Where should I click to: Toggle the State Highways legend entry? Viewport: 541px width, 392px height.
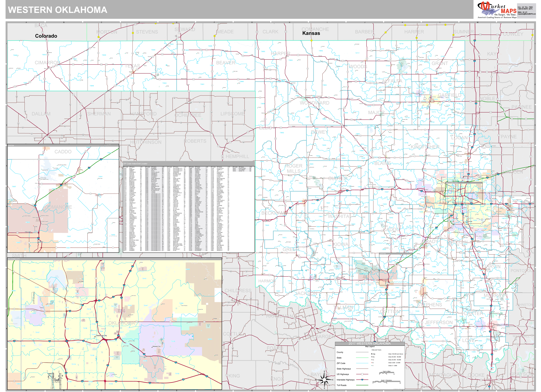point(362,368)
